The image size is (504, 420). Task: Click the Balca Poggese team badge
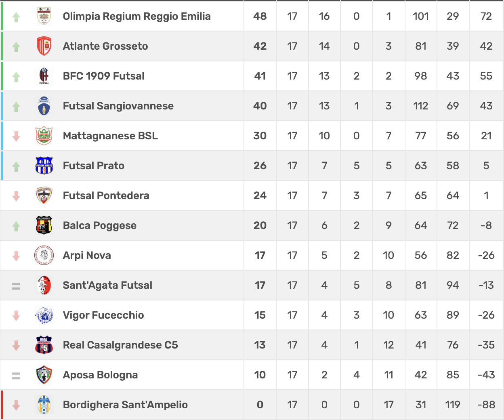44,225
